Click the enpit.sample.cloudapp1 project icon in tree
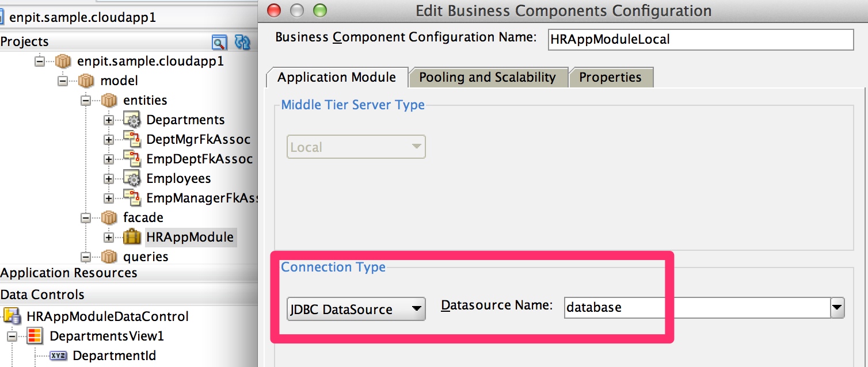The image size is (868, 367). click(x=62, y=61)
